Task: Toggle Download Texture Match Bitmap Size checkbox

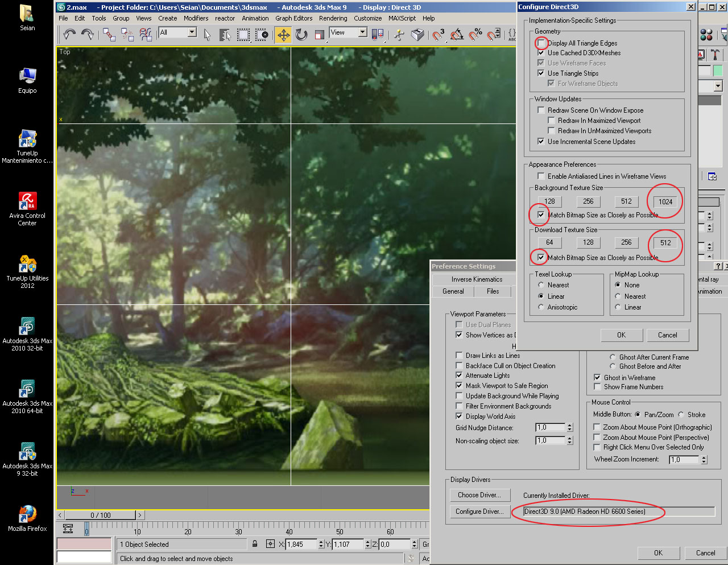Action: tap(541, 258)
